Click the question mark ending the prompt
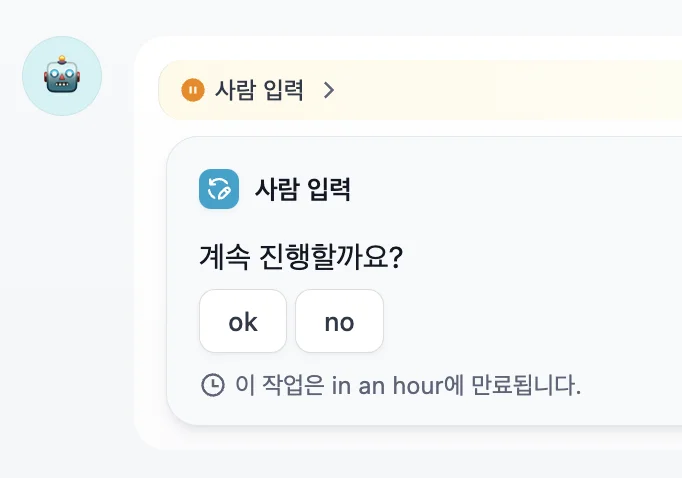 coord(396,257)
